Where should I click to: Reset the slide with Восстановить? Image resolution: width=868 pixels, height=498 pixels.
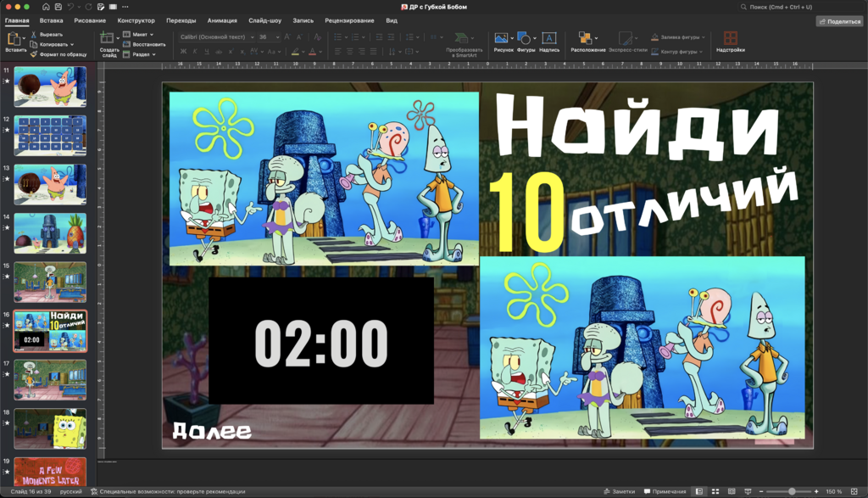(144, 44)
